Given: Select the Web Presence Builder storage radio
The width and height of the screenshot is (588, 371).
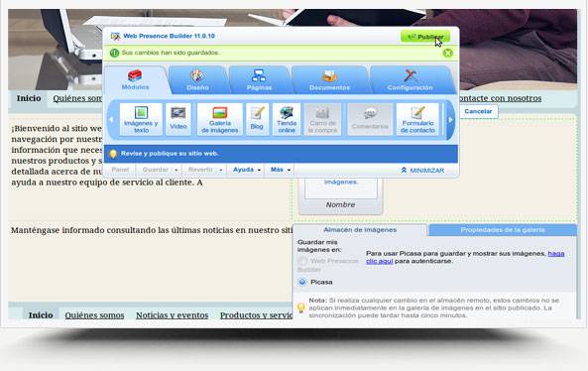Looking at the screenshot, I should point(302,261).
